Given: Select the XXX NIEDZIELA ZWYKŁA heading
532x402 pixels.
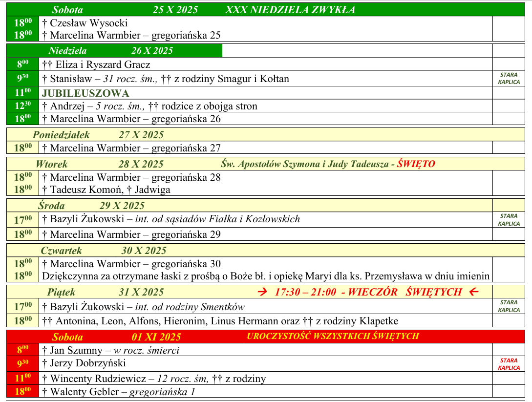Looking at the screenshot, I should pos(290,10).
